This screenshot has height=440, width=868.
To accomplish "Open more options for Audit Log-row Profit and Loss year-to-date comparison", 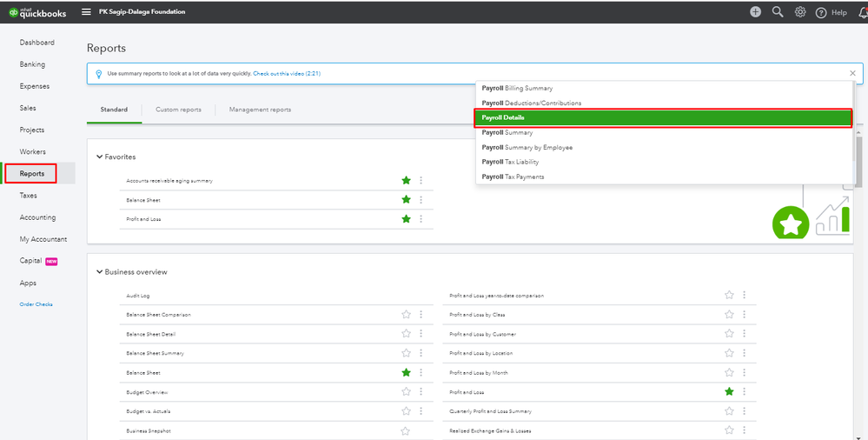I will tap(744, 295).
